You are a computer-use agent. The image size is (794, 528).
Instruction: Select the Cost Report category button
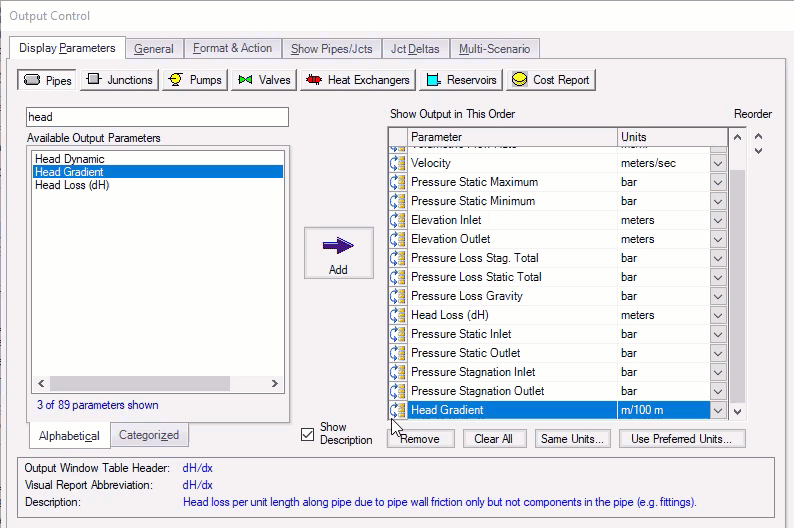[551, 80]
